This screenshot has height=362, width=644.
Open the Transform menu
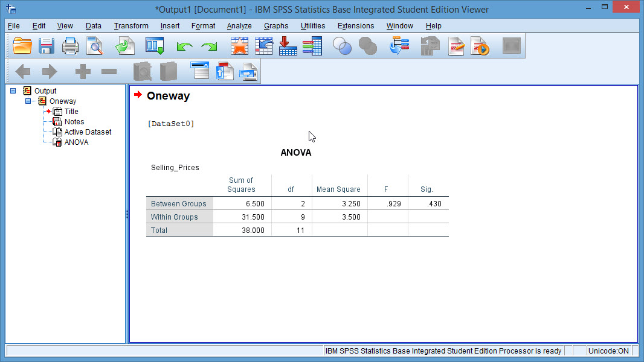pos(131,26)
